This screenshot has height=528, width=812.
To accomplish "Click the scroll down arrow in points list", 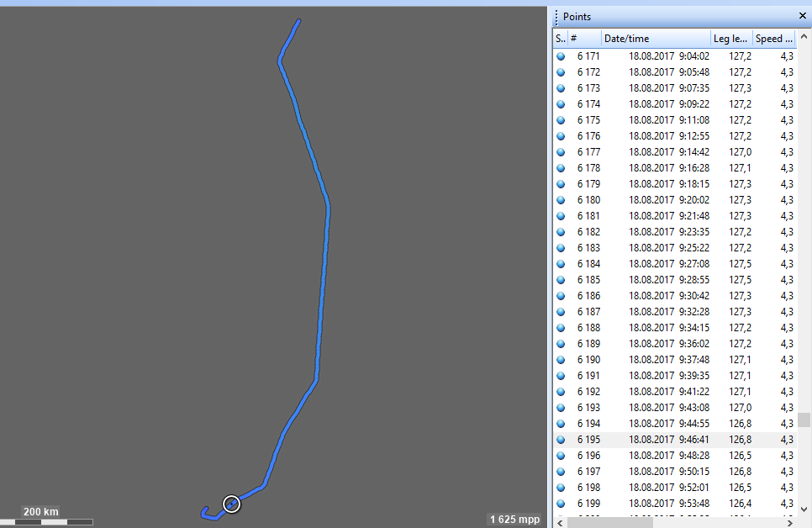I will (804, 509).
